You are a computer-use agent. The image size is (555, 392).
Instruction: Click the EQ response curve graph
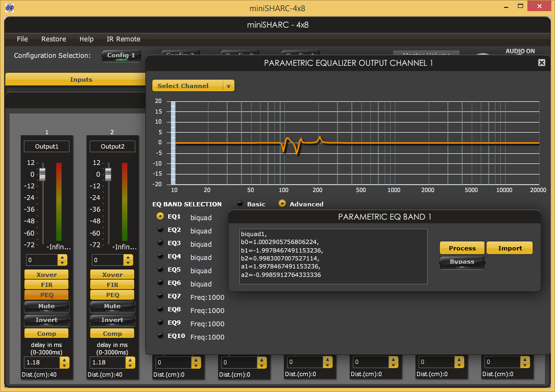pos(355,143)
